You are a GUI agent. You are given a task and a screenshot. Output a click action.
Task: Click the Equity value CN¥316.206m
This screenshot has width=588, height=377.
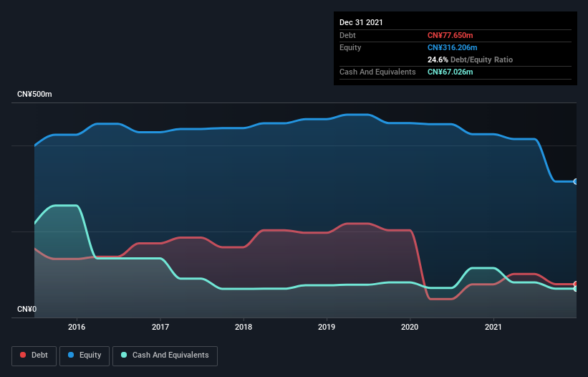[x=452, y=47]
